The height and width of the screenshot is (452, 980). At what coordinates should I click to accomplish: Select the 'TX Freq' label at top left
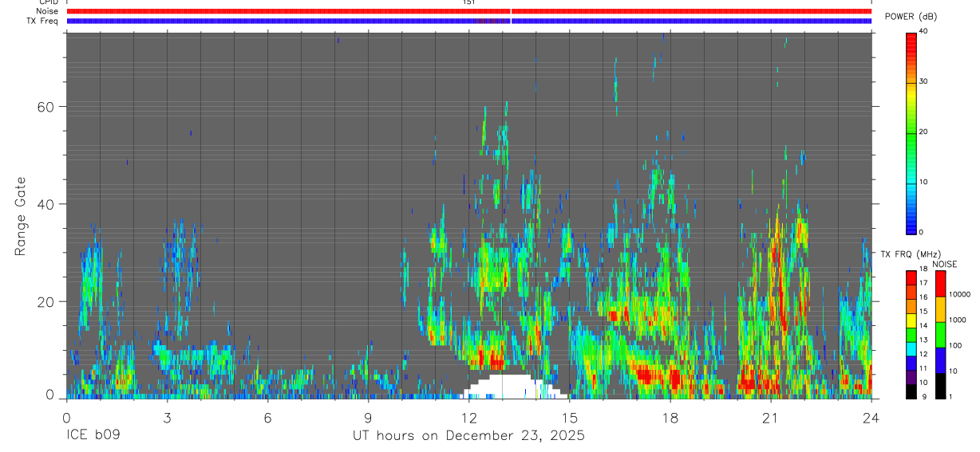click(x=43, y=21)
